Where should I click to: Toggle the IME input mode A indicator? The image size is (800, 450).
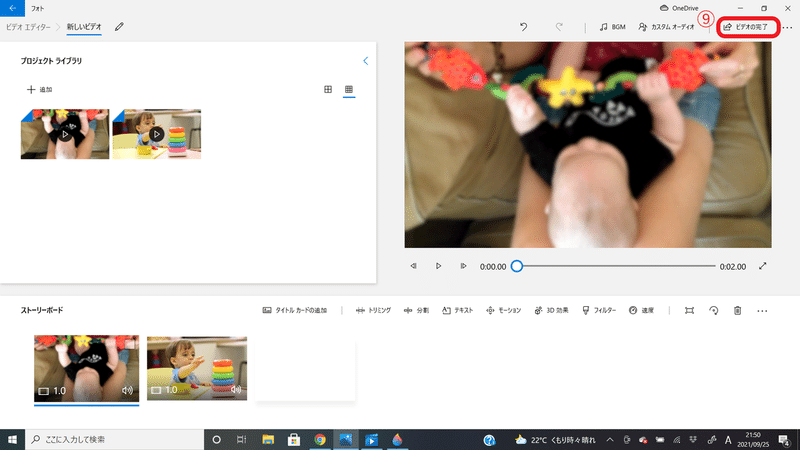[728, 440]
